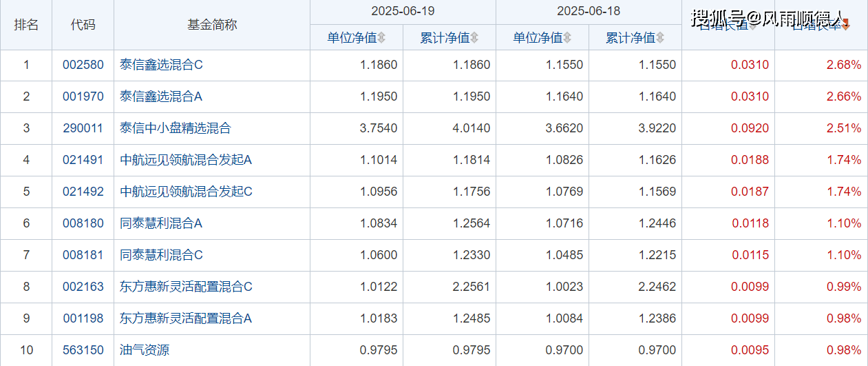Click the 排名 column header
This screenshot has width=868, height=366.
26,25
